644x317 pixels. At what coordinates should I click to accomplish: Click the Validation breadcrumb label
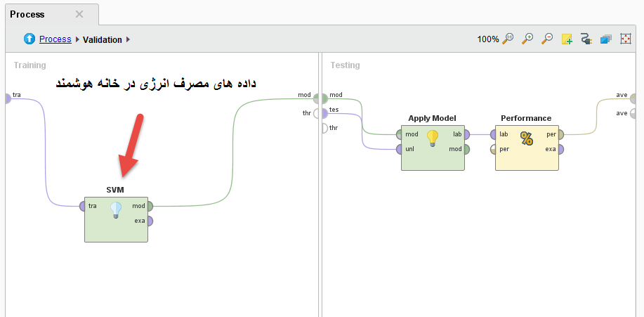point(103,39)
